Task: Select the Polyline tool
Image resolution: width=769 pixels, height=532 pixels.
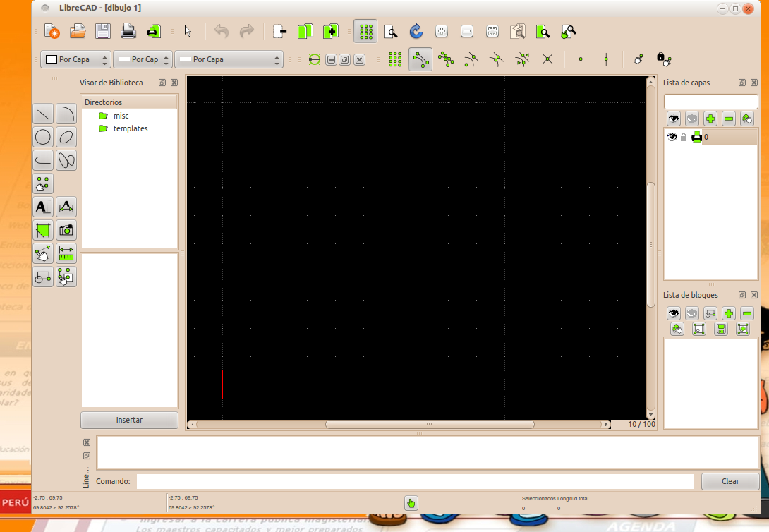Action: [43, 160]
